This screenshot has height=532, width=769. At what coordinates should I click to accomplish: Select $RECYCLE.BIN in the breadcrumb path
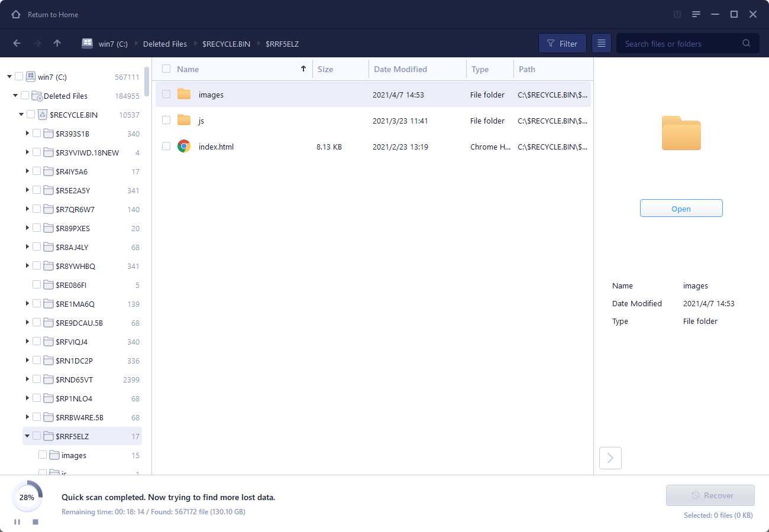[x=226, y=44]
